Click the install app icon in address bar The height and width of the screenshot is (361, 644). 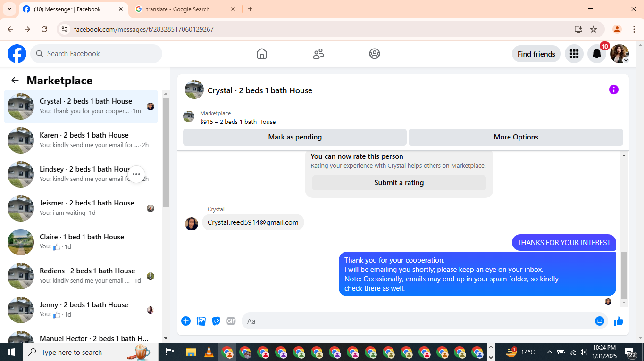pos(578,29)
